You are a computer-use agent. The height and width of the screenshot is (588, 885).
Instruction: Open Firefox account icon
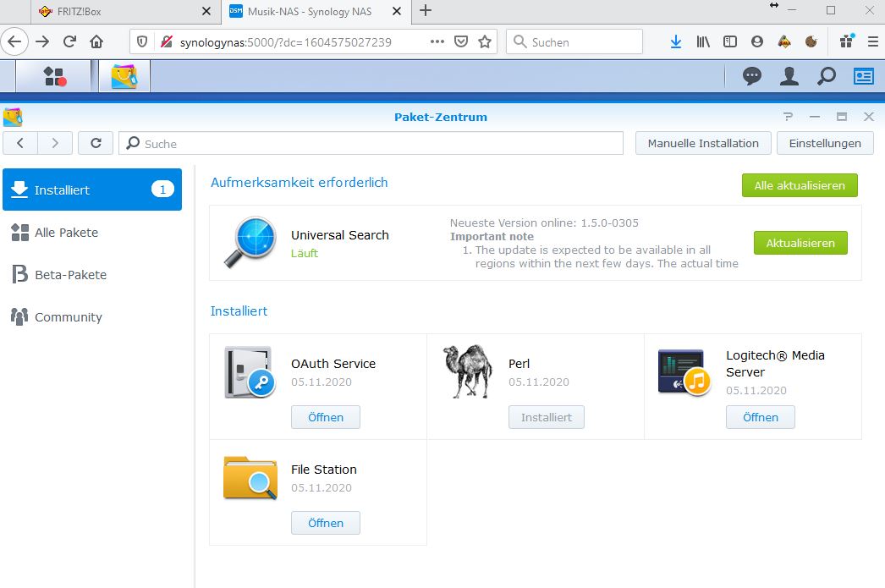pyautogui.click(x=757, y=41)
